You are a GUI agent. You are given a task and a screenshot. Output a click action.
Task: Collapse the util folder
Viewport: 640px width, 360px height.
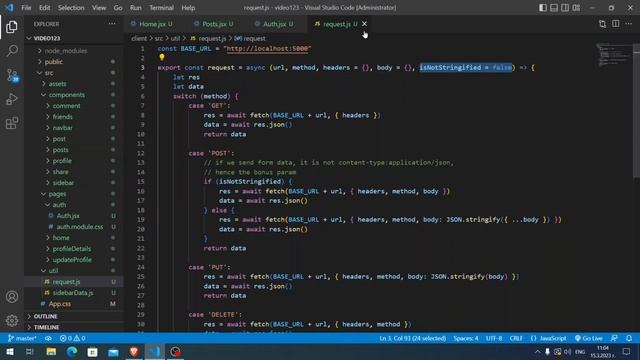click(x=53, y=271)
